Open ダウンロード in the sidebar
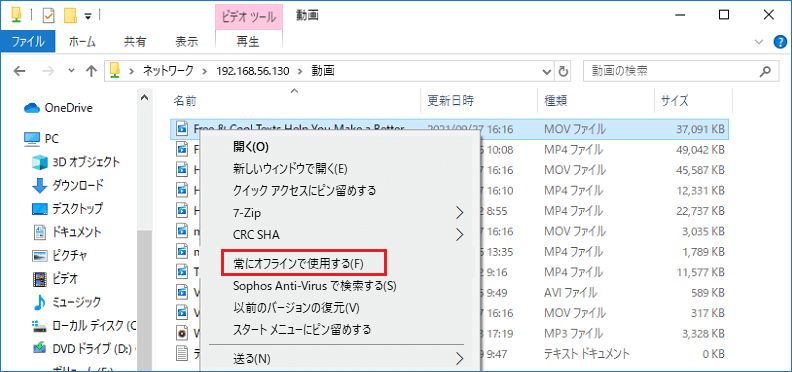792x372 pixels. 68,185
